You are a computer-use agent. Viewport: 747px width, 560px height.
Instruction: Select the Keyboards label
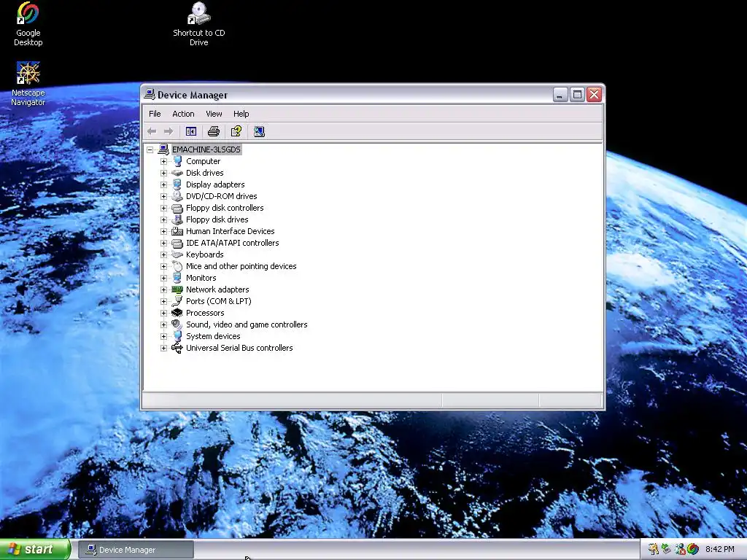click(x=205, y=254)
